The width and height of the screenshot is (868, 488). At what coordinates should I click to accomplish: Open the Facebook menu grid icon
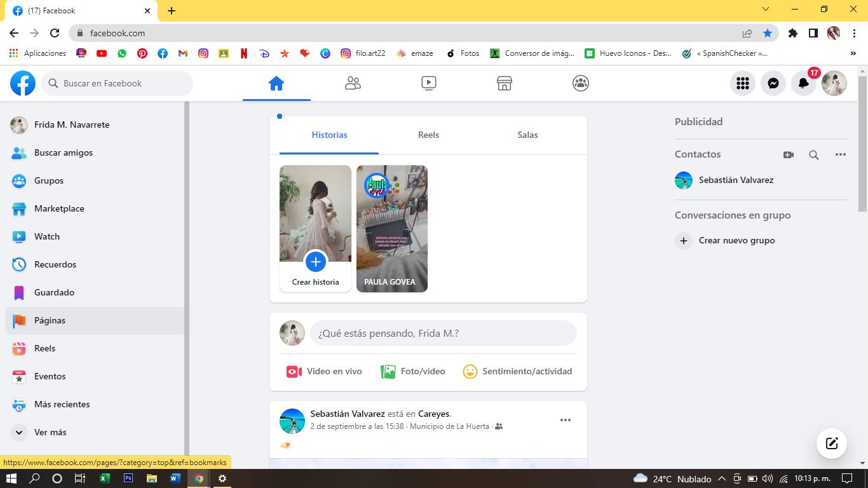(x=743, y=83)
